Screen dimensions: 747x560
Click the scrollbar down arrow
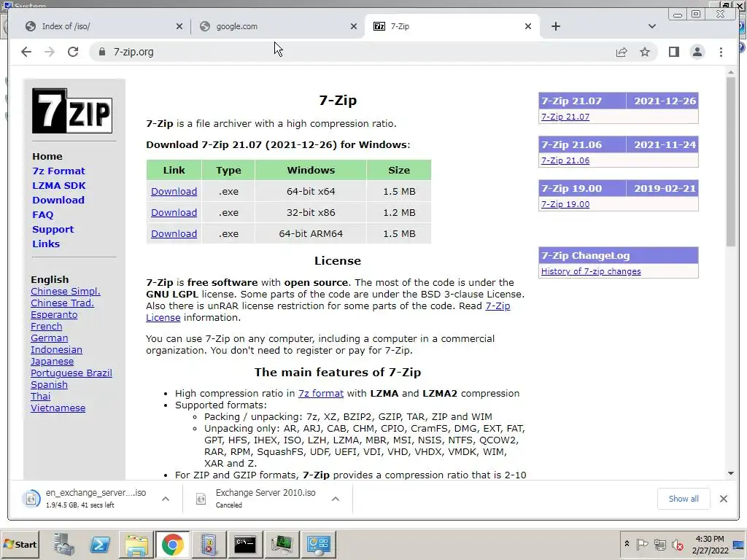[x=731, y=473]
